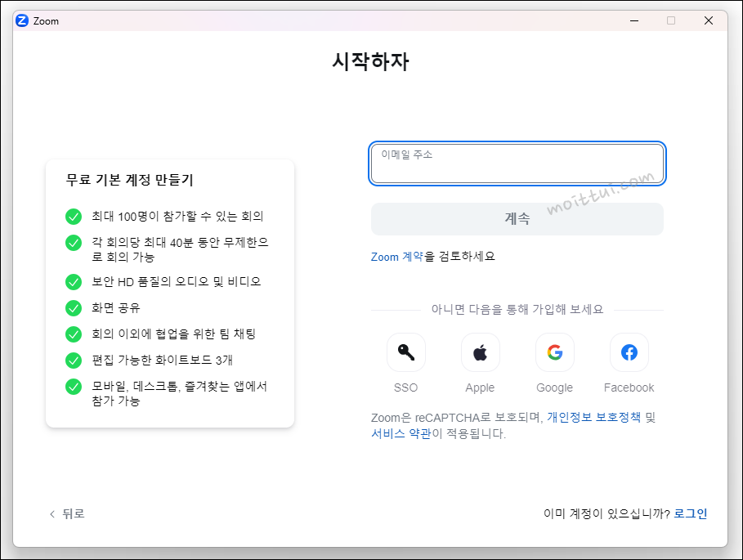Click green checkmark beside 화면 공유
The height and width of the screenshot is (560, 743).
click(x=74, y=308)
